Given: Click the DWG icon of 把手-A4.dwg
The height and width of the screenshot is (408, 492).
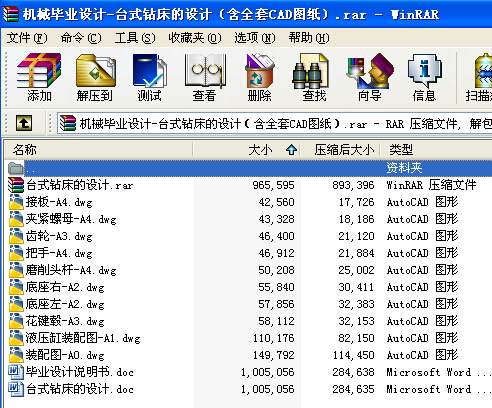Looking at the screenshot, I should 16,253.
